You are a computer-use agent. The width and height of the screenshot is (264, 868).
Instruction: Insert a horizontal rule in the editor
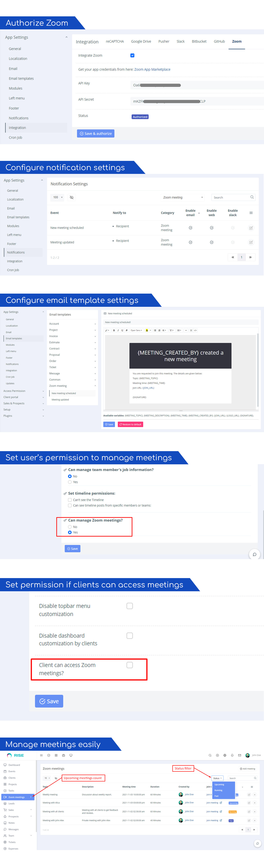186,331
